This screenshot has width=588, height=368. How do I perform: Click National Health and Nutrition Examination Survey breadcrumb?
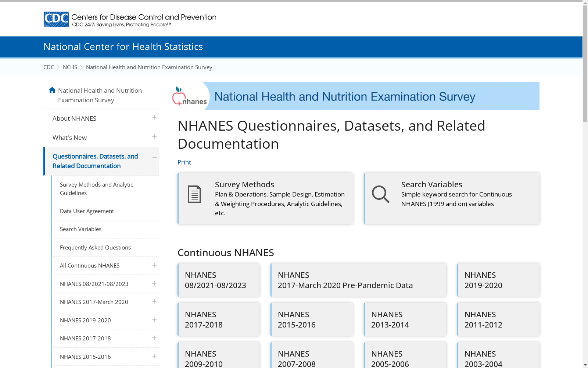[149, 67]
